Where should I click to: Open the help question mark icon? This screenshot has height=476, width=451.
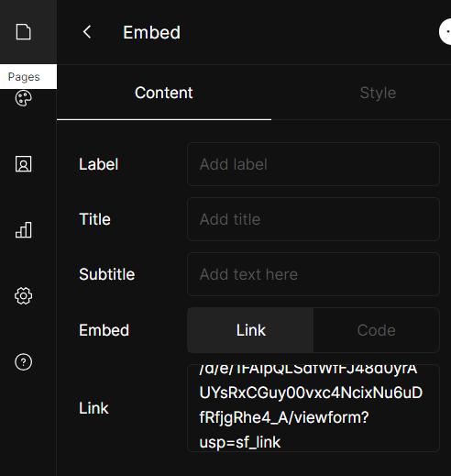(24, 362)
